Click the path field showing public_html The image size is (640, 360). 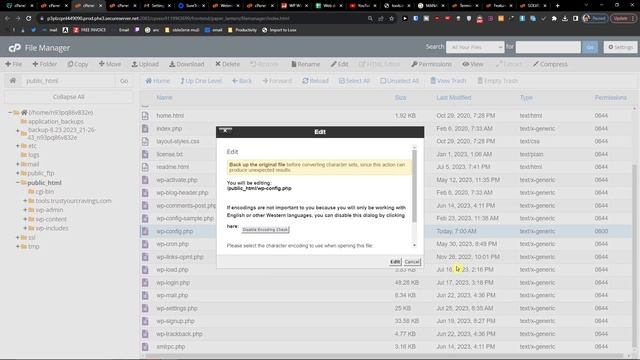pos(68,81)
